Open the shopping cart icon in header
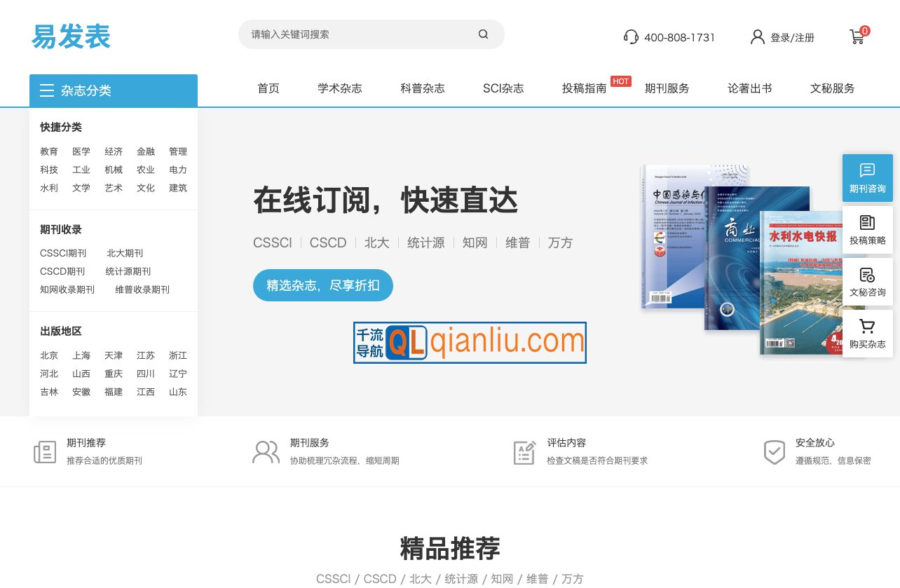Screen dimensions: 900x588 (x=857, y=36)
